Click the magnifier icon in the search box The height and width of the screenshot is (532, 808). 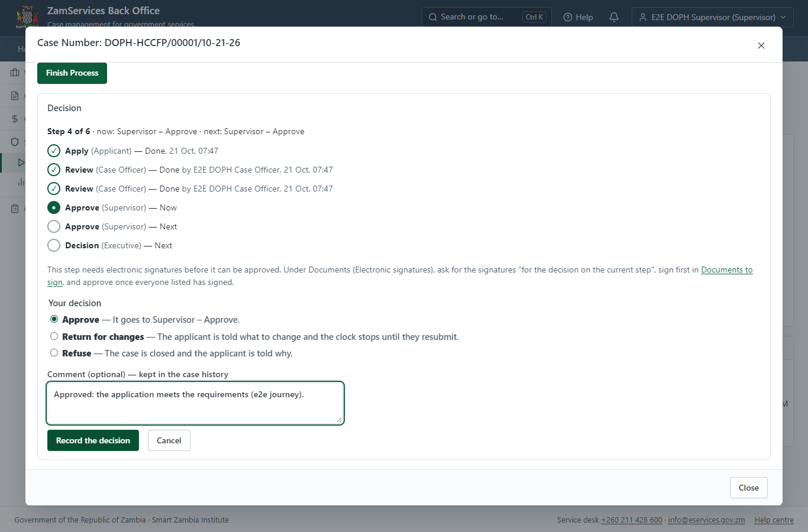click(x=433, y=17)
